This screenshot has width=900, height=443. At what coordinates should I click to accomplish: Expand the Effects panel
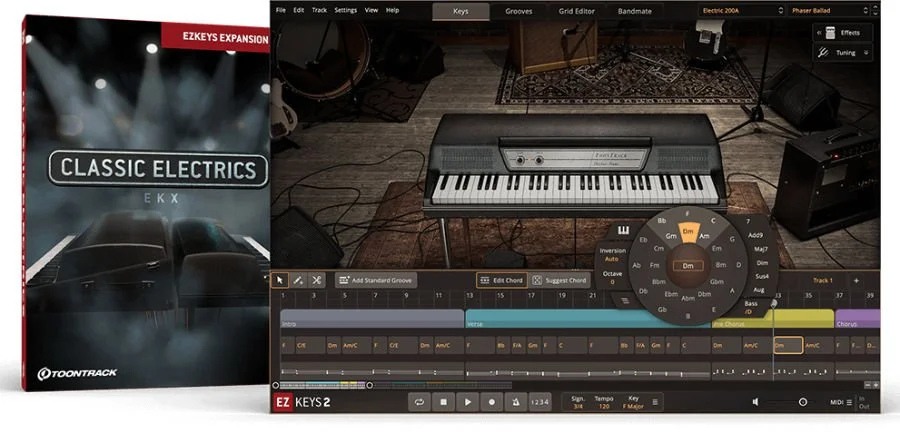coord(843,33)
